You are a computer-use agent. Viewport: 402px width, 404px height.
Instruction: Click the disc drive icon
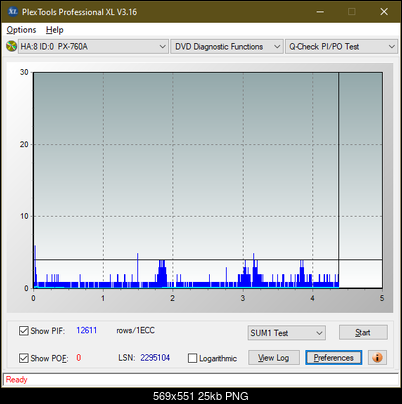coord(11,46)
